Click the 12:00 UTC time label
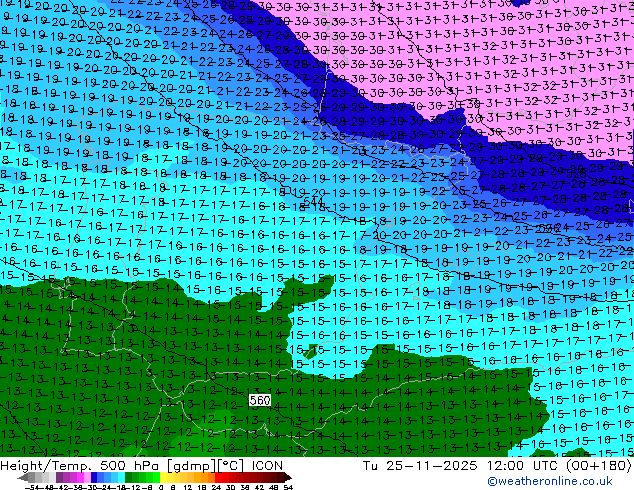Image resolution: width=634 pixels, height=490 pixels. click(x=524, y=466)
